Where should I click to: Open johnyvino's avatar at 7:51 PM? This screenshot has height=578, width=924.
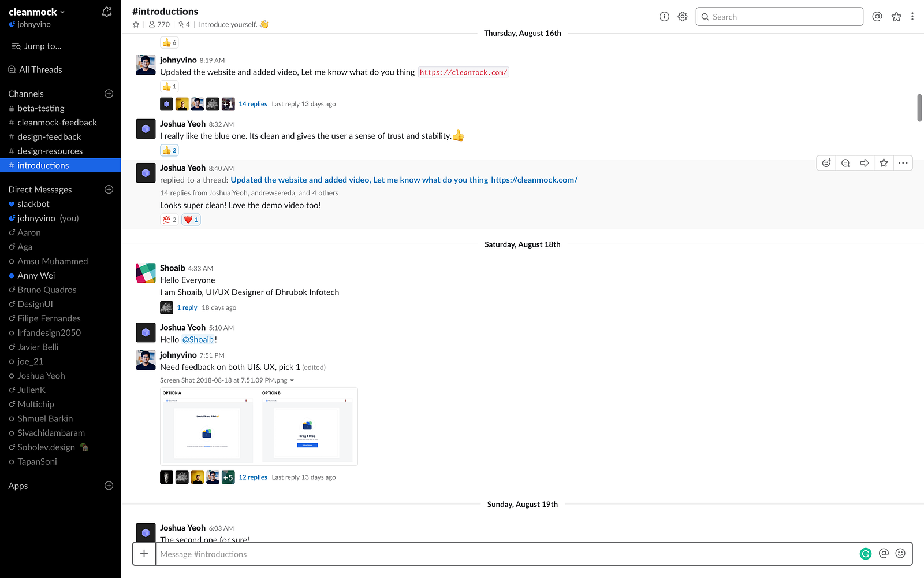(146, 360)
